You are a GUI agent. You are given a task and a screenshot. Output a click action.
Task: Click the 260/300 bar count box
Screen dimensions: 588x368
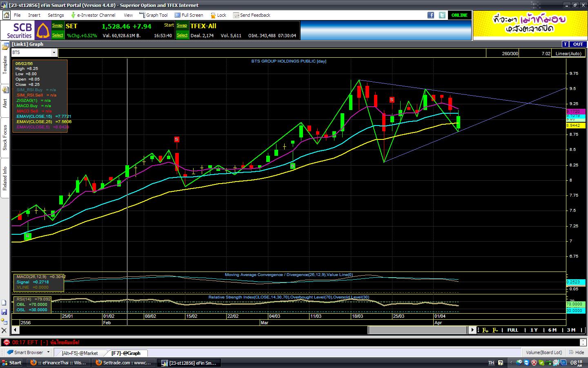tap(503, 53)
